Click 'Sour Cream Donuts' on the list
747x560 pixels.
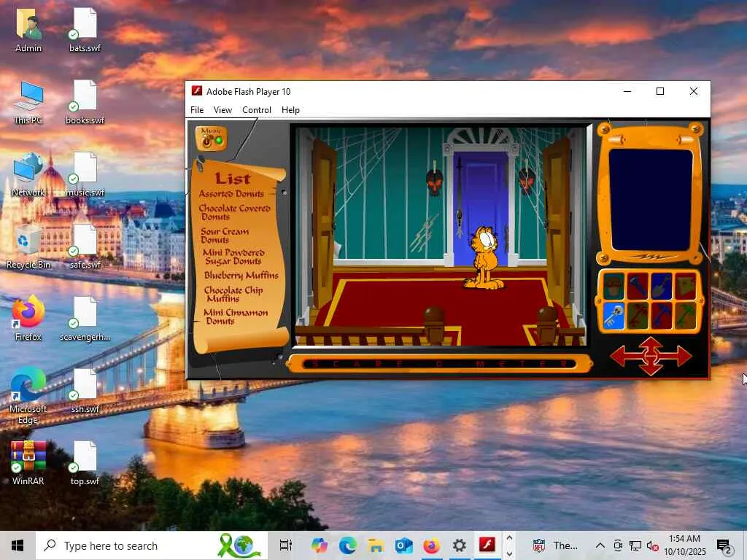225,236
